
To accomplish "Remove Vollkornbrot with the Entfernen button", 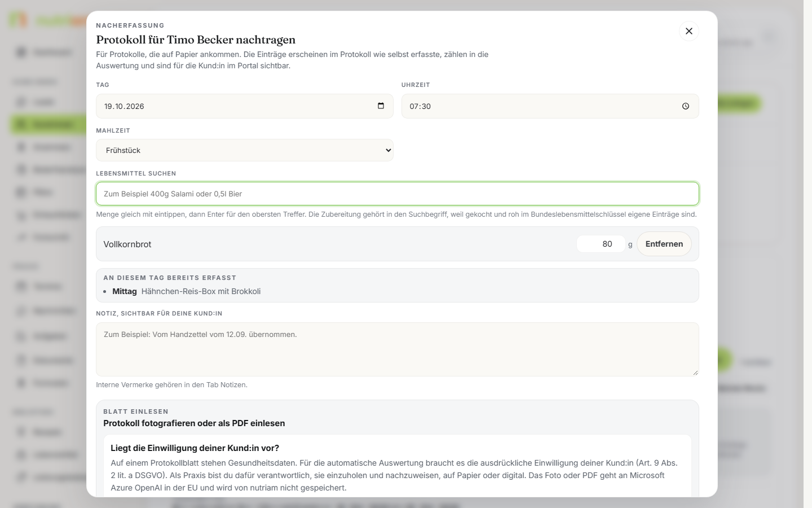I will pyautogui.click(x=664, y=244).
